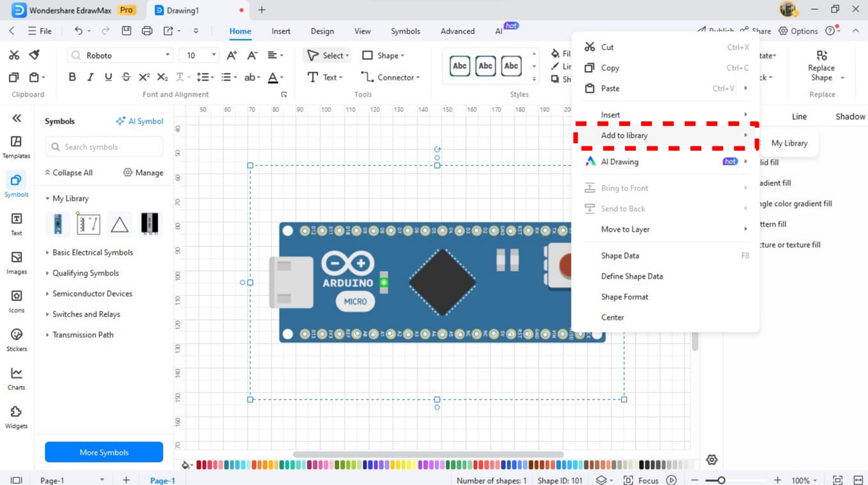Click zoom out minus icon
The height and width of the screenshot is (485, 868).
pos(695,480)
